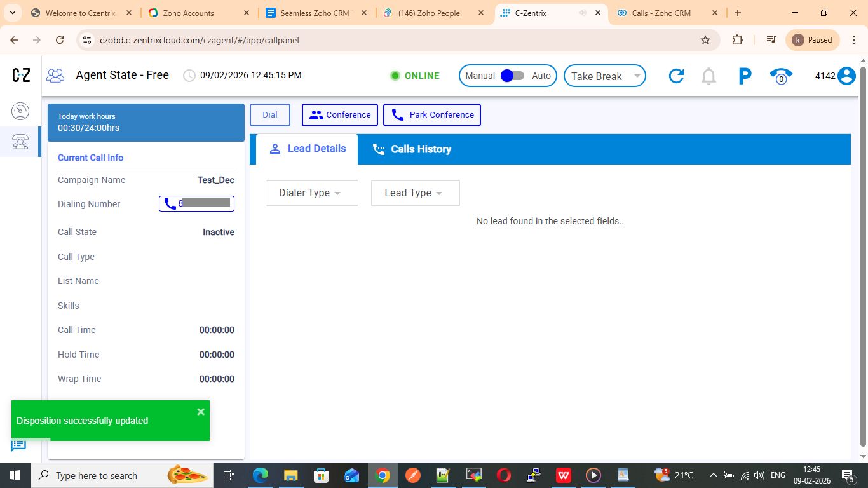Screen dimensions: 868x488
Task: Toggle the Manual/Auto dialing switch
Action: pyautogui.click(x=512, y=76)
